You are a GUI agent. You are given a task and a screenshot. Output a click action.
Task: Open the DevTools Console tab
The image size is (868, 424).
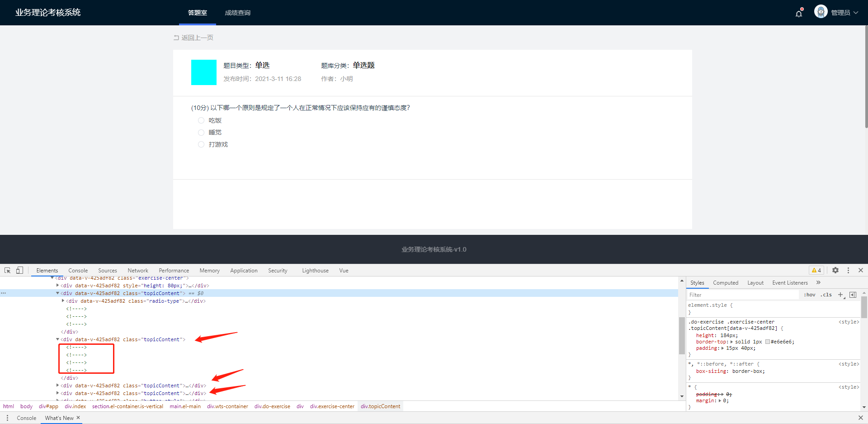tap(78, 271)
